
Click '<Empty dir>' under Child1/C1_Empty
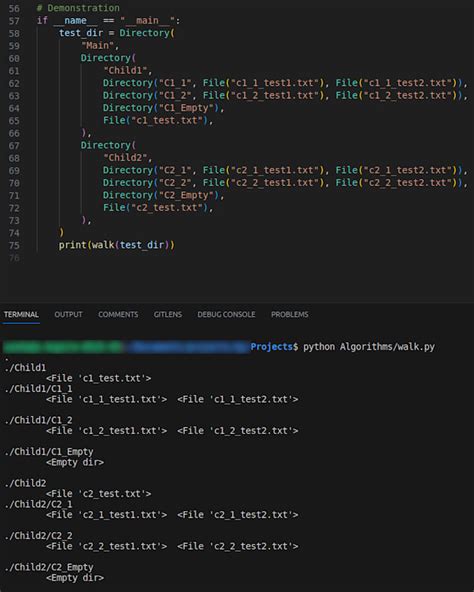coord(75,462)
